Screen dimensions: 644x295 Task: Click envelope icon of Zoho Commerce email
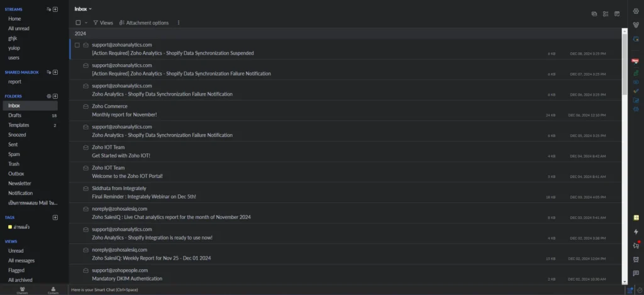[x=86, y=106]
